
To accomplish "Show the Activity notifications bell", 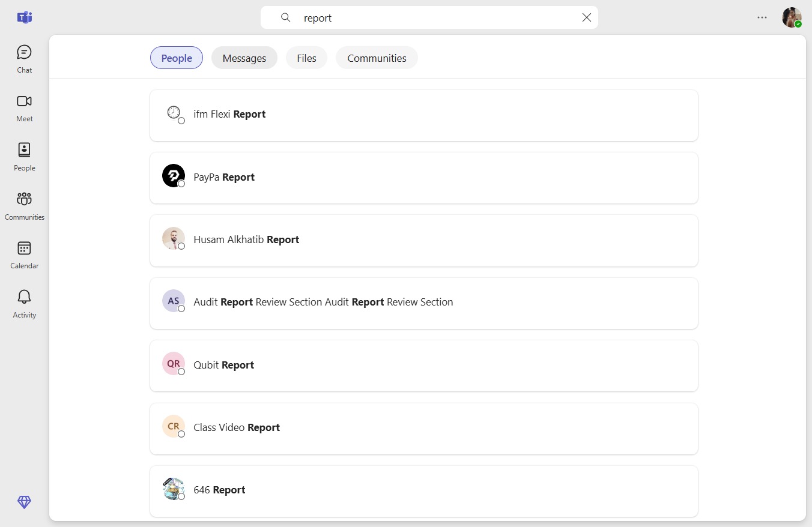I will (x=24, y=304).
